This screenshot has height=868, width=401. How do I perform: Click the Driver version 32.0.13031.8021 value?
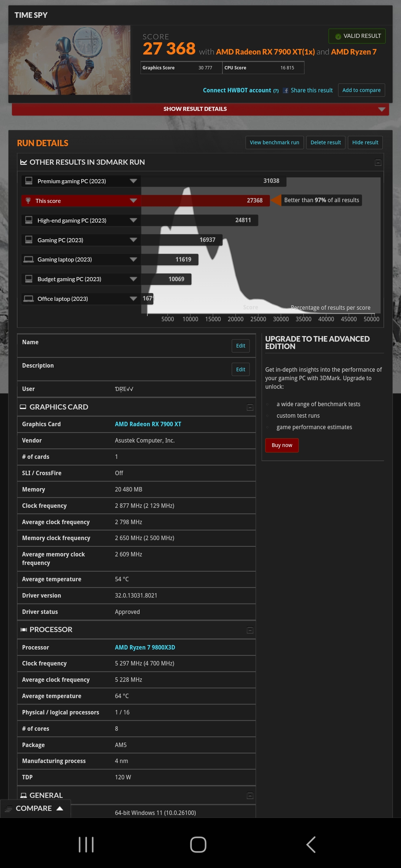click(x=136, y=595)
